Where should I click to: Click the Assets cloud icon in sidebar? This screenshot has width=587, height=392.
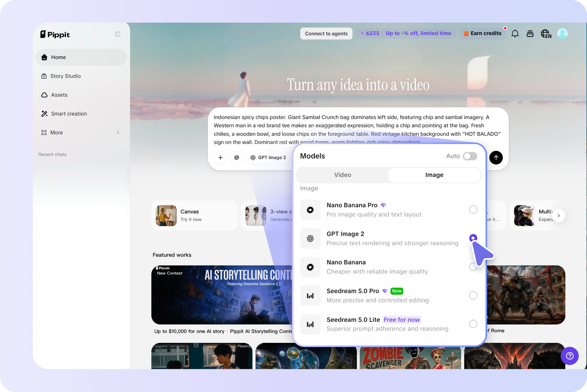point(44,95)
